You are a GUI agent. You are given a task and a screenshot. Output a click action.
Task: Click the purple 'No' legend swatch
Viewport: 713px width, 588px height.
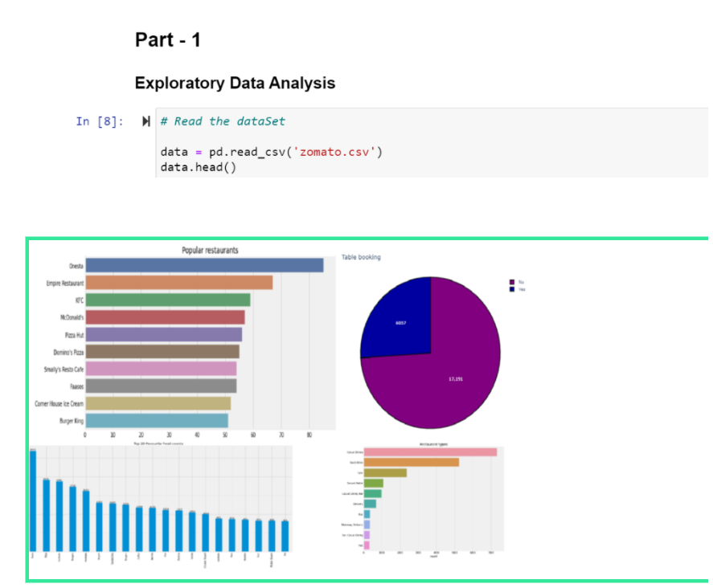pyautogui.click(x=512, y=282)
